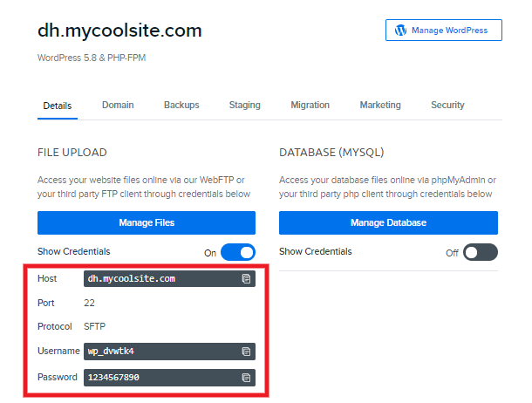
Task: Click the Host label
Action: coord(47,278)
